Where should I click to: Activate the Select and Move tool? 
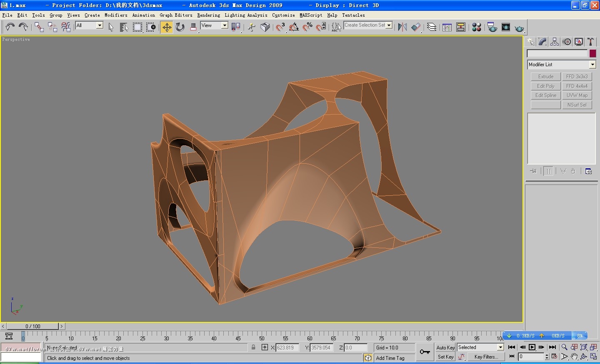click(167, 27)
